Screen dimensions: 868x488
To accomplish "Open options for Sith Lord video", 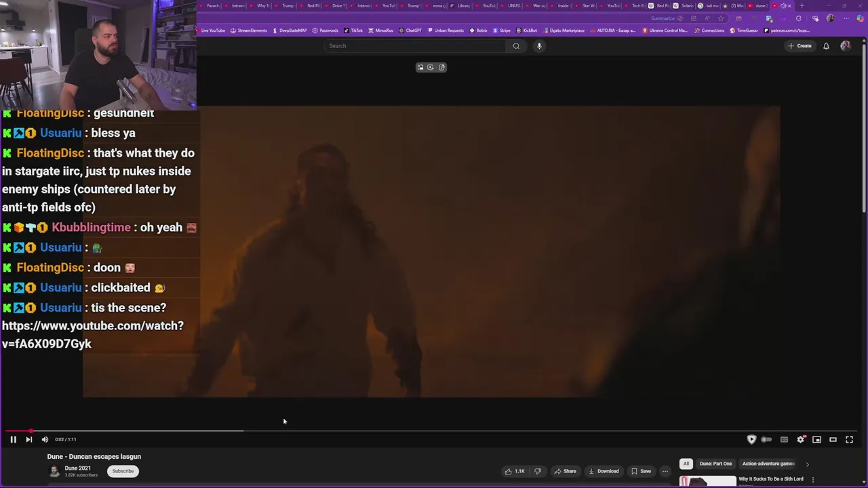I will (813, 480).
